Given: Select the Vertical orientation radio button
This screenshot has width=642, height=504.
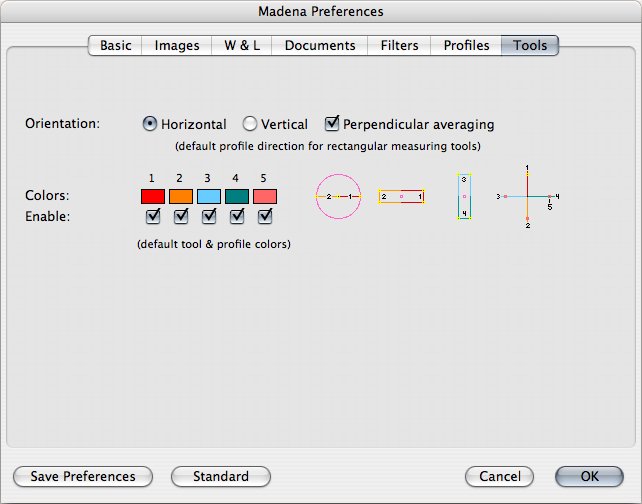Looking at the screenshot, I should (x=250, y=125).
